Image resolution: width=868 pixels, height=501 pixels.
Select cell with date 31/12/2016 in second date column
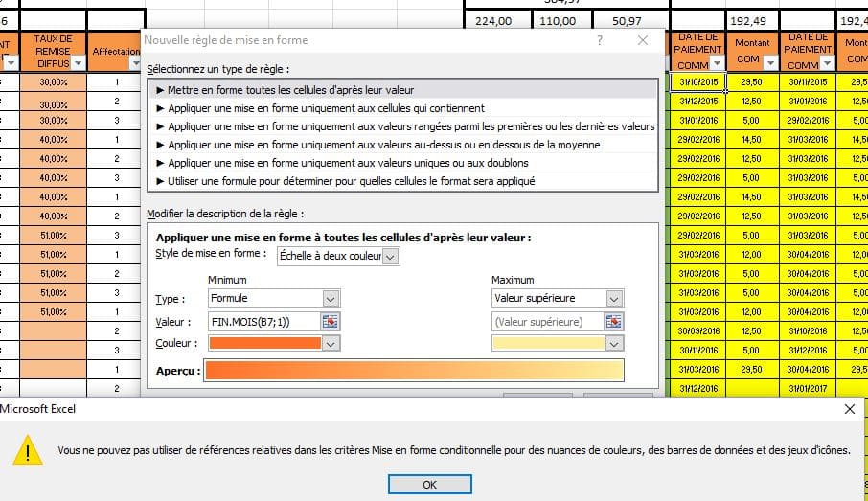pyautogui.click(x=808, y=351)
